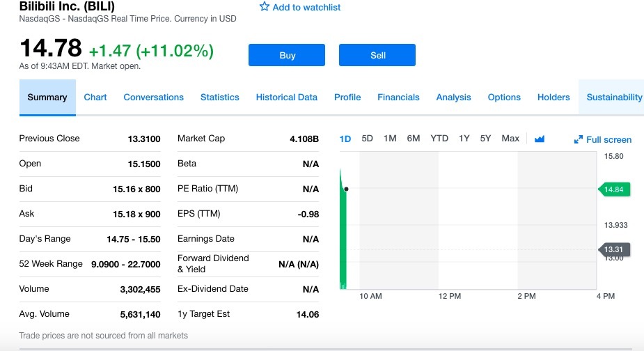Go to the Statistics tab
The height and width of the screenshot is (351, 644).
(x=219, y=97)
